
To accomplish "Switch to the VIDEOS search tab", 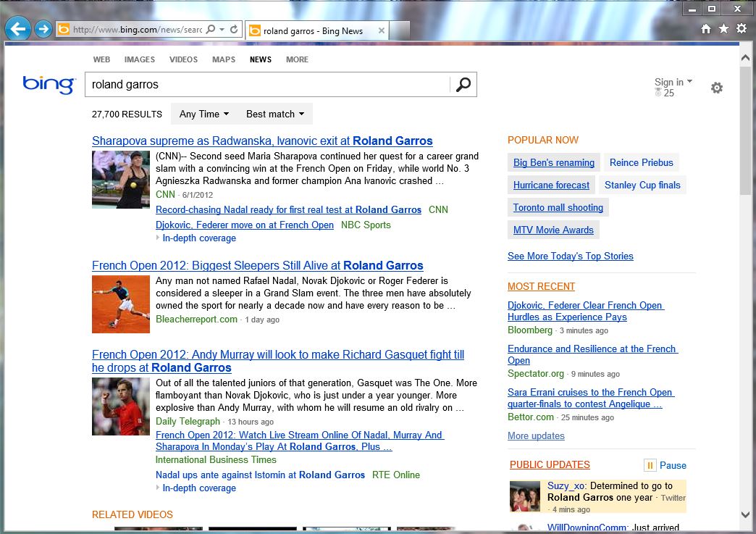I will pyautogui.click(x=183, y=59).
